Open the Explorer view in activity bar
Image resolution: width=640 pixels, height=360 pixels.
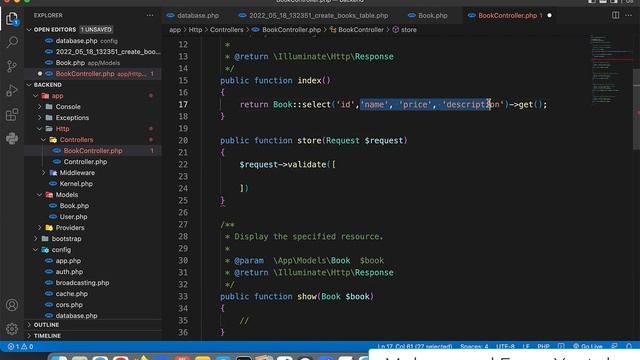coord(12,18)
